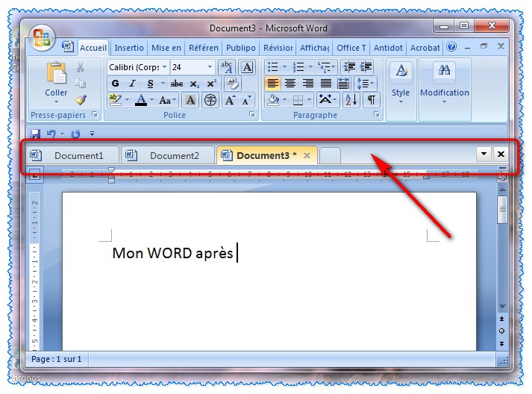The width and height of the screenshot is (532, 394).
Task: Decrease paragraph indent
Action: point(349,67)
